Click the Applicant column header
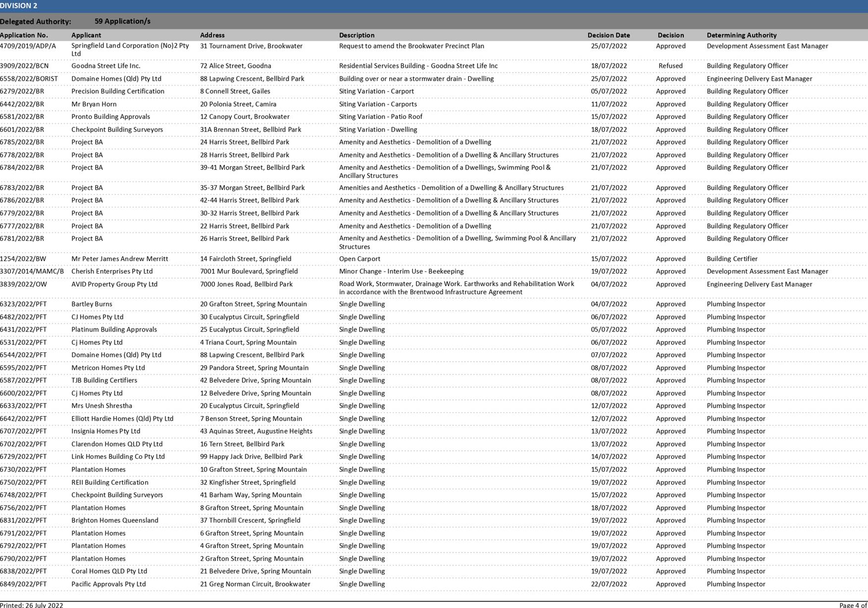Image resolution: width=868 pixels, height=608 pixels. (x=86, y=35)
